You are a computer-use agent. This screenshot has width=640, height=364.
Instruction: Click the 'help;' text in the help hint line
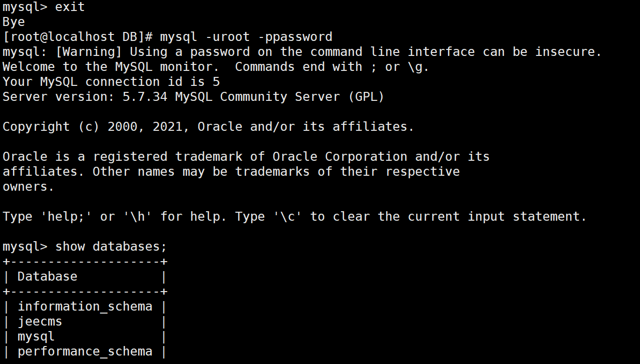pyautogui.click(x=66, y=217)
